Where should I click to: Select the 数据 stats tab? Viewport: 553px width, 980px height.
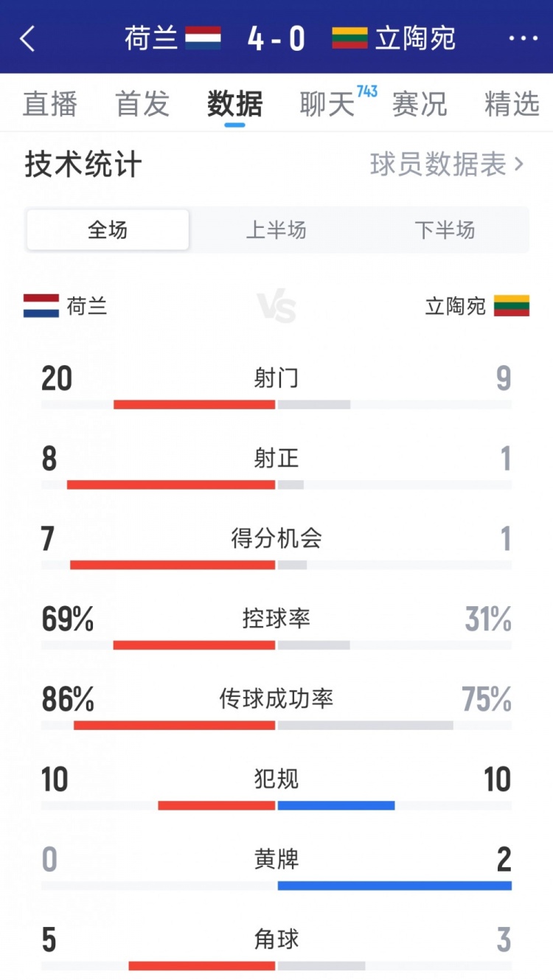pos(233,105)
